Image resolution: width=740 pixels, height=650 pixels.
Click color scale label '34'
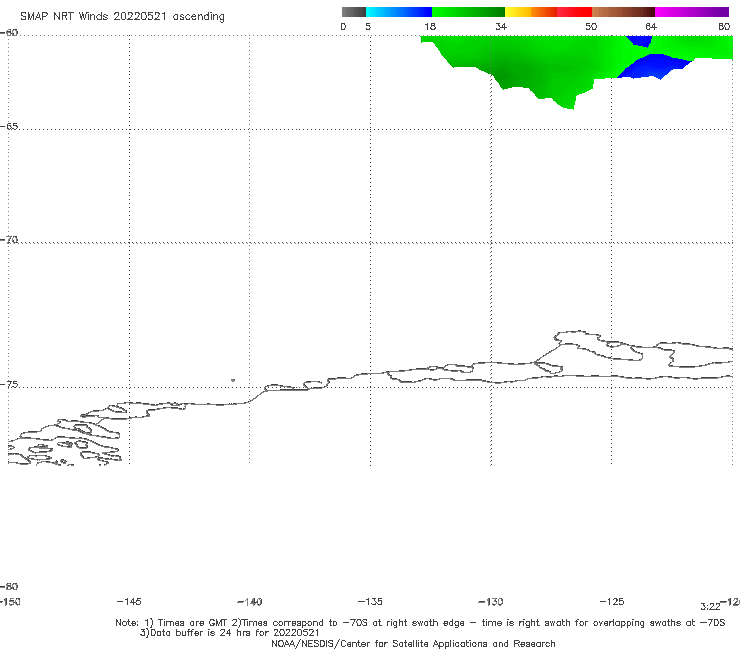coord(501,26)
